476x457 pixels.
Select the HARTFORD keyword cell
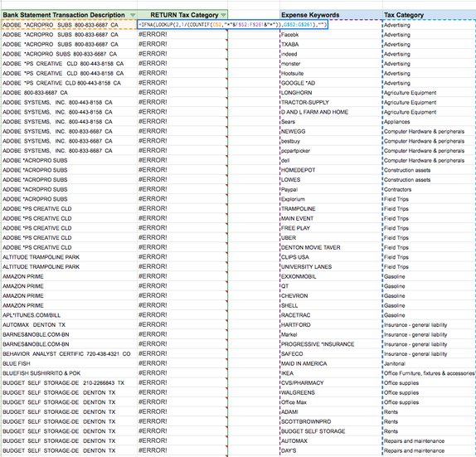click(x=331, y=325)
